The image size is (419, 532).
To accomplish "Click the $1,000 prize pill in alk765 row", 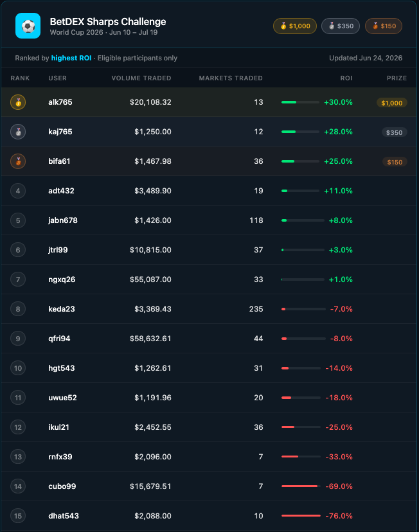I will click(x=392, y=103).
